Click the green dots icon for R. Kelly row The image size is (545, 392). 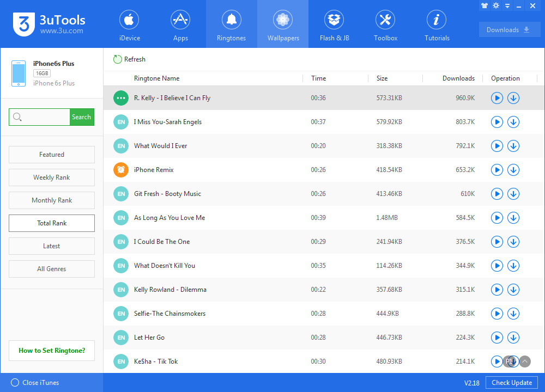pos(121,98)
